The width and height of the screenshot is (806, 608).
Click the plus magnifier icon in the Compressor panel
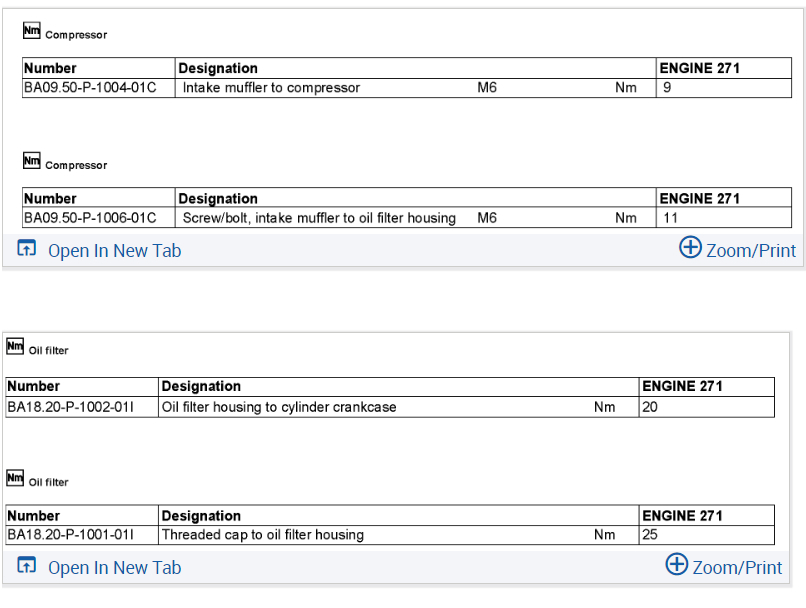click(x=690, y=248)
